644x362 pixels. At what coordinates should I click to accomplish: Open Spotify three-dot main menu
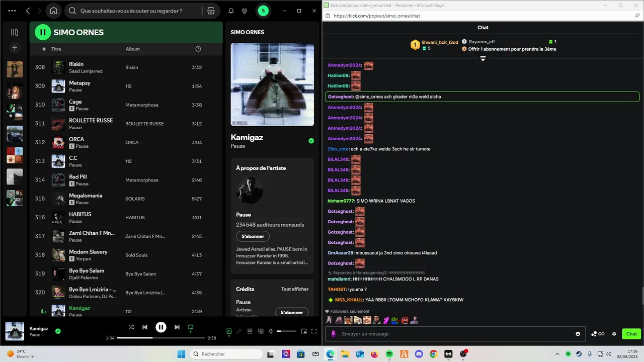click(x=12, y=11)
